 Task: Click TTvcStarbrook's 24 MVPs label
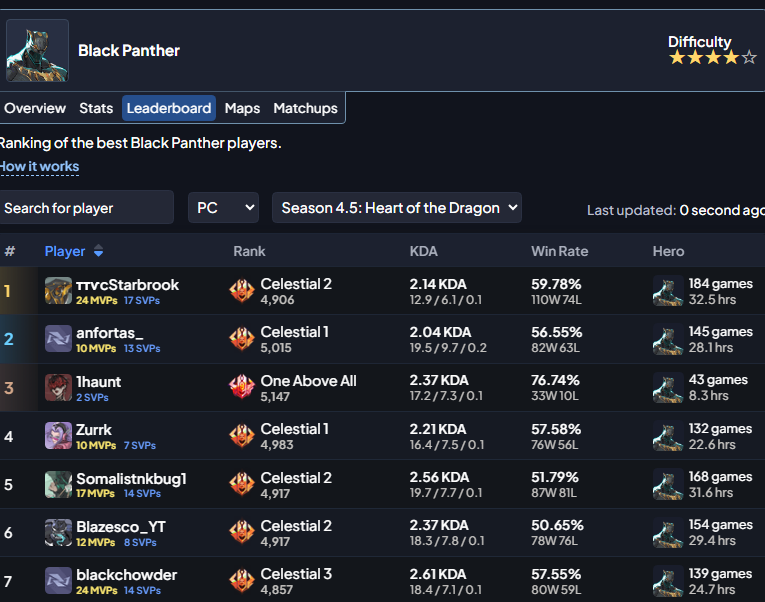97,301
